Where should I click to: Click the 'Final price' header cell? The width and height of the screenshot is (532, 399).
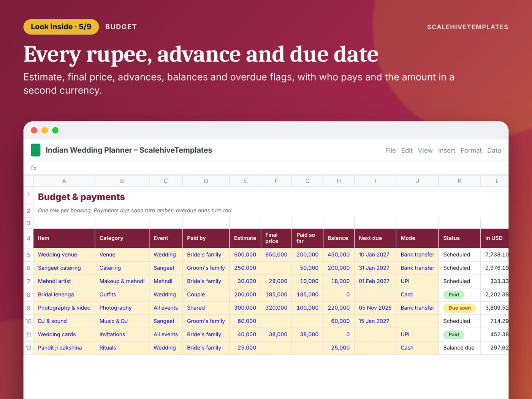[x=276, y=238]
